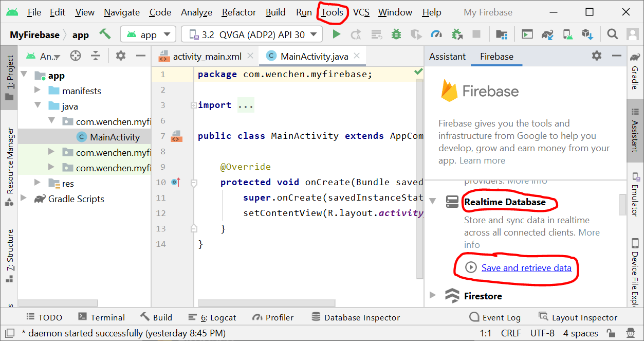
Task: Toggle the Logcat tool window
Action: coord(212,317)
